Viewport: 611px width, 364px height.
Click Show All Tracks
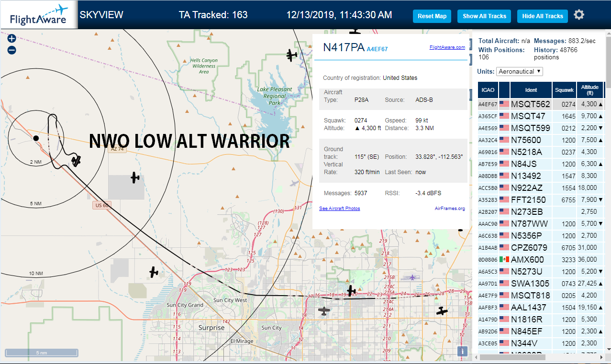tap(484, 16)
